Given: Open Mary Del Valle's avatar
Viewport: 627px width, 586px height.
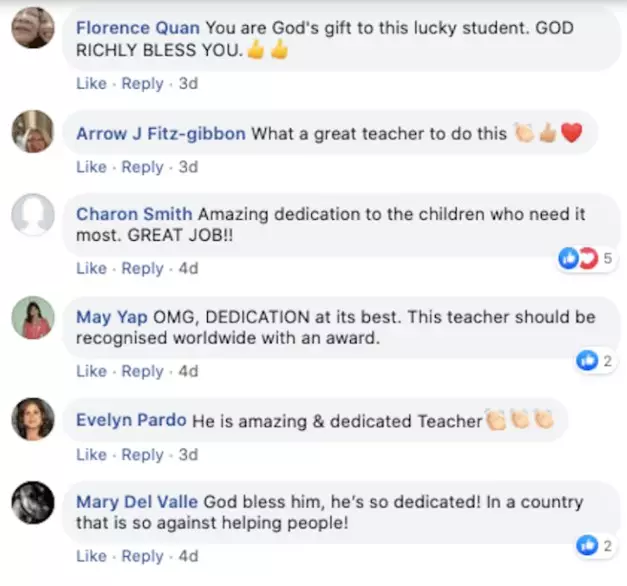Looking at the screenshot, I should click(x=33, y=502).
